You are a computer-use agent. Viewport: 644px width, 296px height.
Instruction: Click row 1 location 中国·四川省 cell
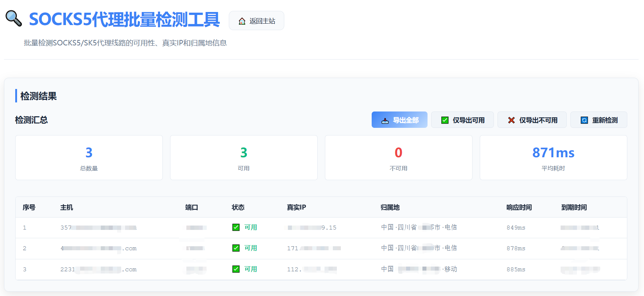419,227
